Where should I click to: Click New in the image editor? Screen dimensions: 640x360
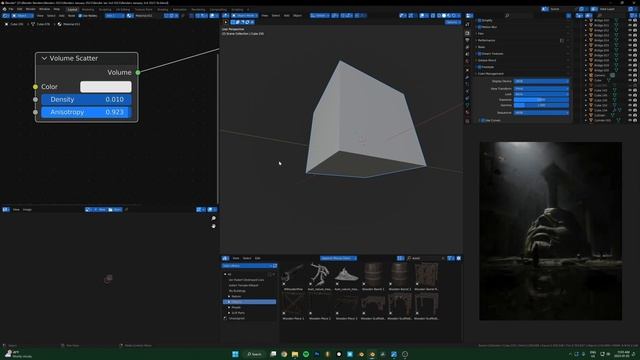pos(99,209)
